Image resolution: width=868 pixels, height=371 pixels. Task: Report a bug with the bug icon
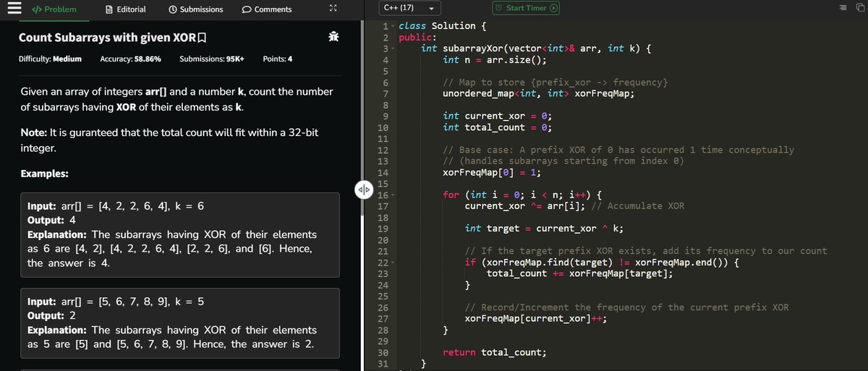click(x=333, y=37)
